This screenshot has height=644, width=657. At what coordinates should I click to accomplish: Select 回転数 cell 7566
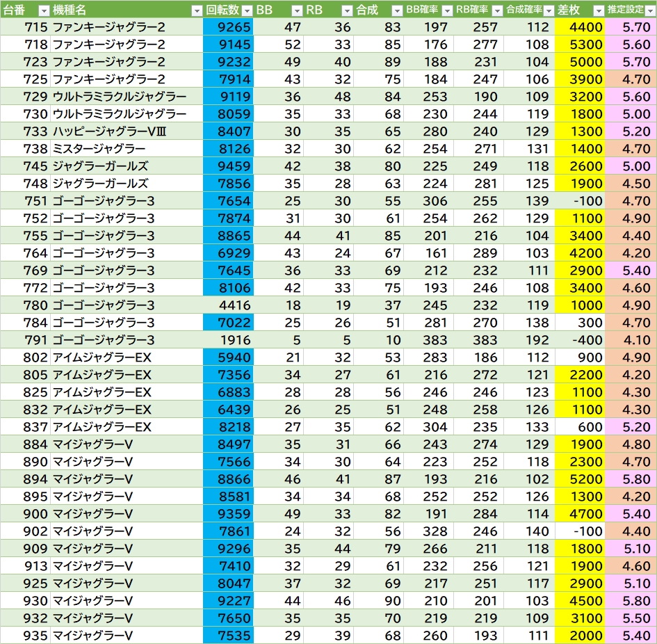pyautogui.click(x=228, y=462)
